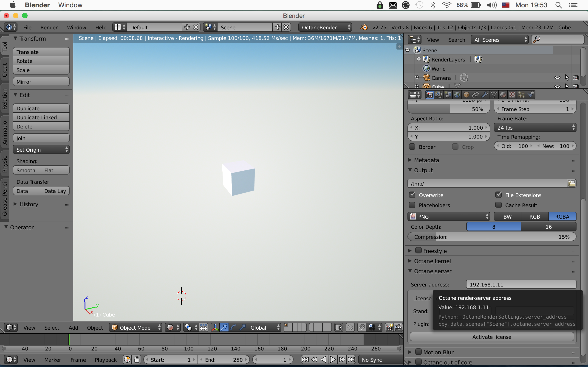This screenshot has width=588, height=367.
Task: Open the World properties tab icon
Action: pyautogui.click(x=457, y=95)
